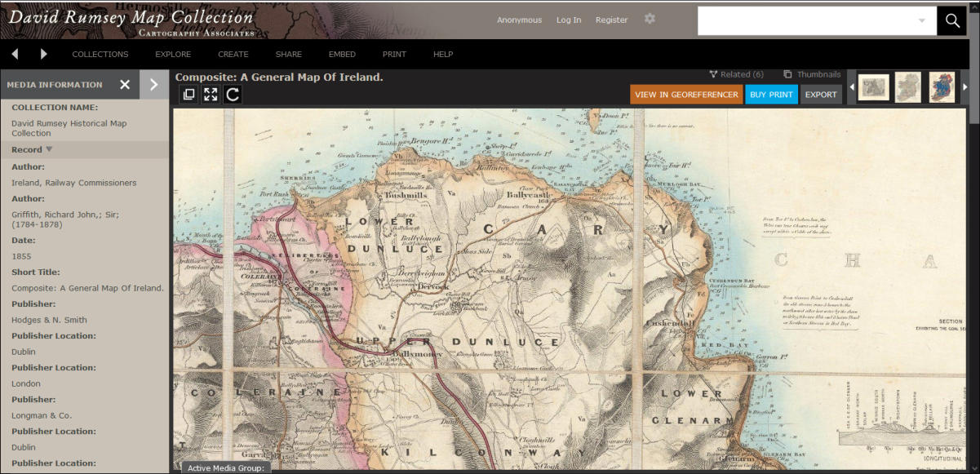Close the Media Information panel

[125, 84]
